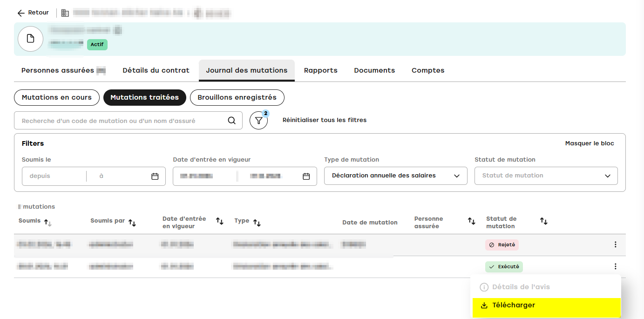
Task: Click the contract document icon circle
Action: coord(31,39)
